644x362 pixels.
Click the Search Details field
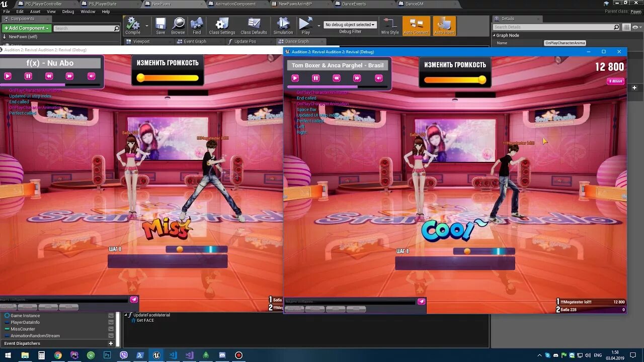click(556, 27)
